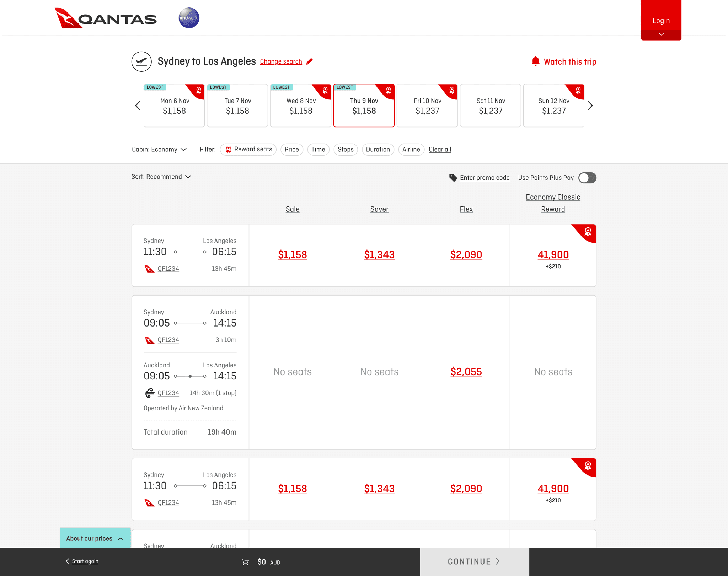
Task: Click Enter promo code link
Action: coord(485,178)
